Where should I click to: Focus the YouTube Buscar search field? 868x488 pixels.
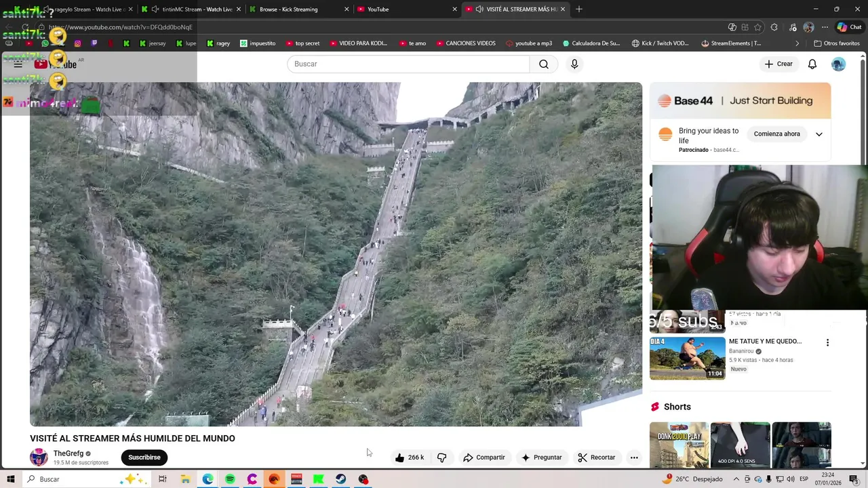tap(408, 64)
